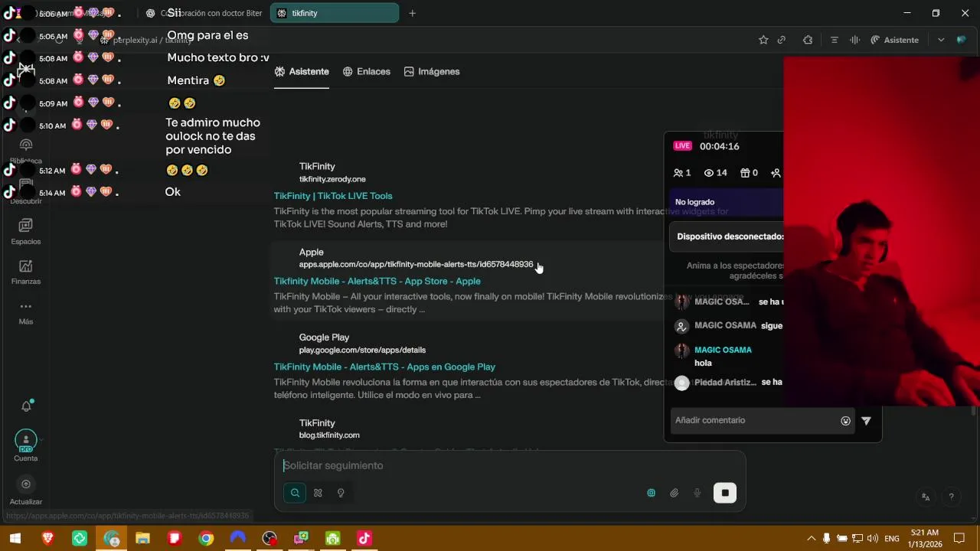Click the play.google.com/store/apps/details source URL

pos(362,350)
